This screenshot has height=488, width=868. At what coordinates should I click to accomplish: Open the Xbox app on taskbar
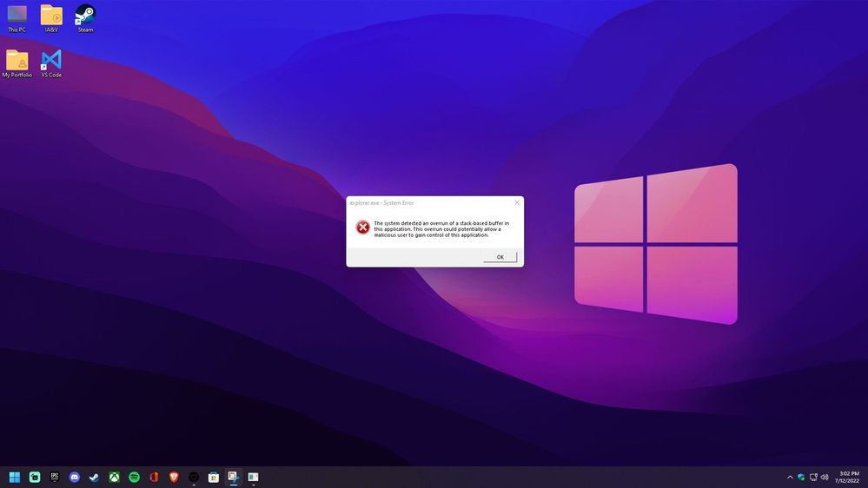[114, 477]
